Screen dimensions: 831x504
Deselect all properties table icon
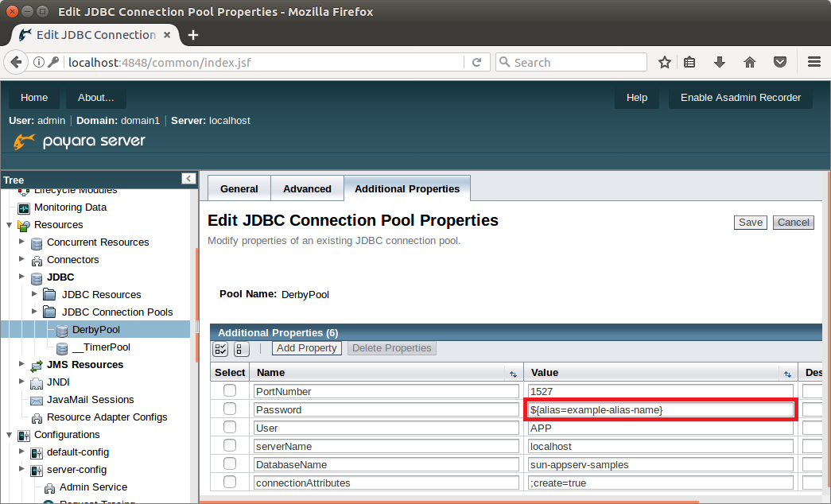tap(241, 349)
